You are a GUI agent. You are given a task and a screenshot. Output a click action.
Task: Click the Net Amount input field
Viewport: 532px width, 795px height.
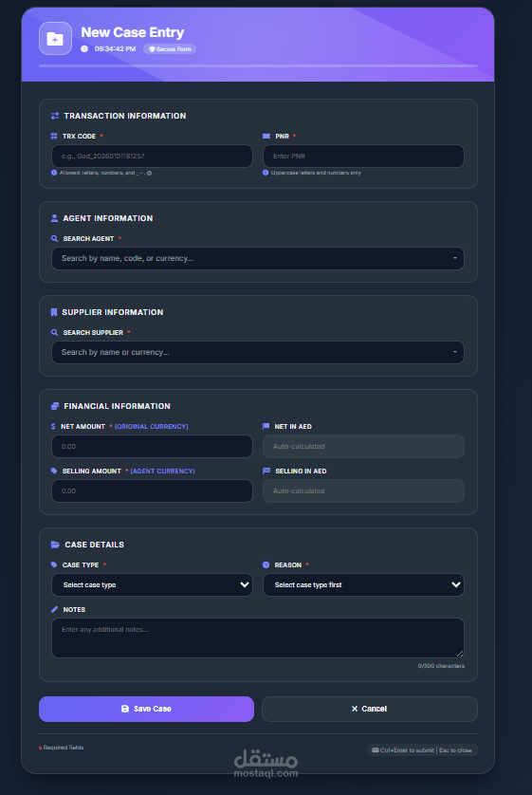coord(152,447)
